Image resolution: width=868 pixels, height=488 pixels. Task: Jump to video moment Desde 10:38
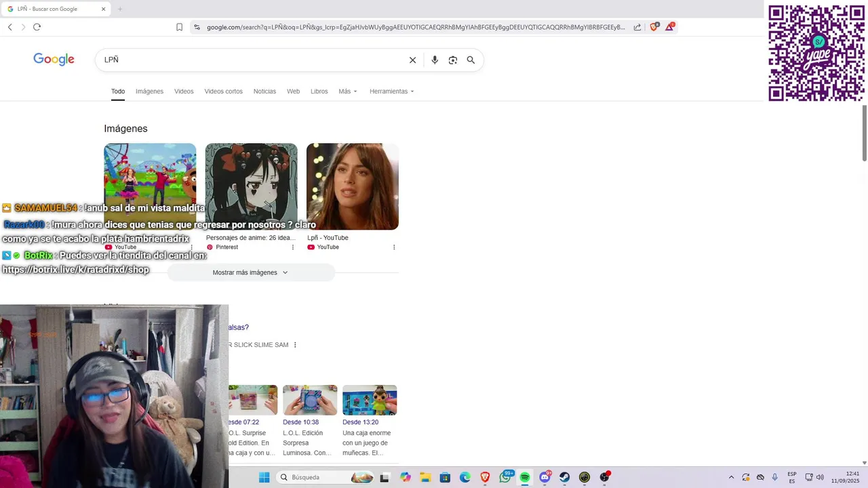click(300, 422)
